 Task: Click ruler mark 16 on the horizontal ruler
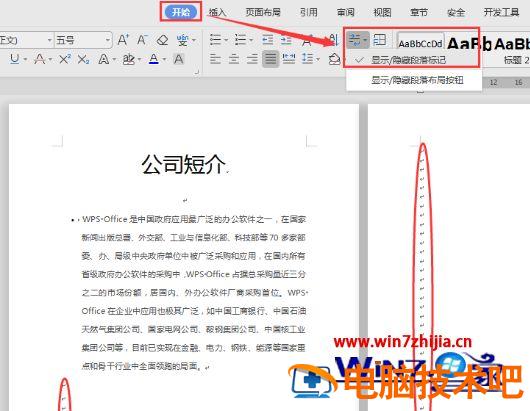(x=518, y=82)
